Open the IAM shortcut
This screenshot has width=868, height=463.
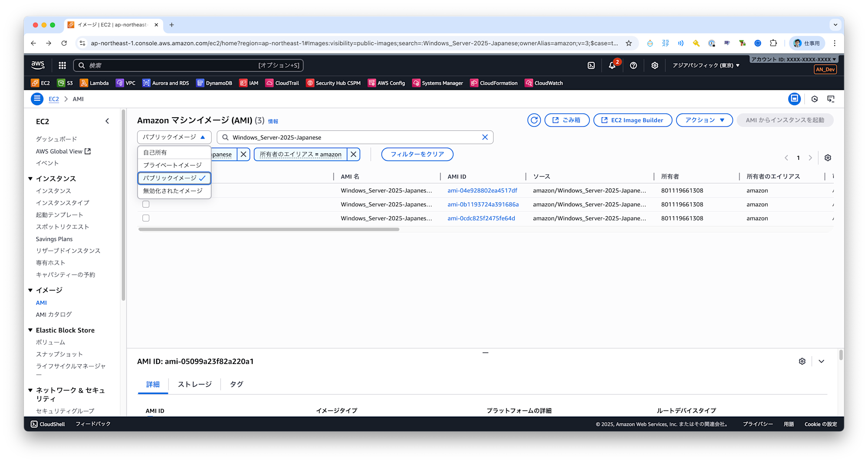[249, 83]
